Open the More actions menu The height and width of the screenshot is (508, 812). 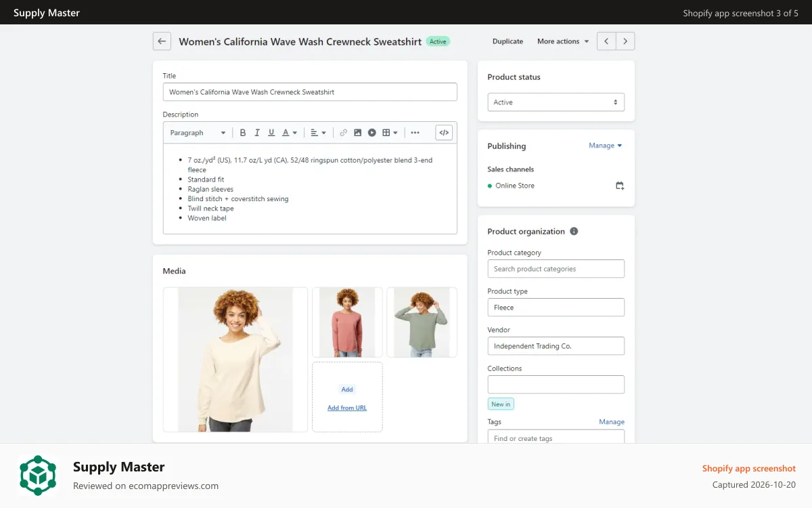click(x=563, y=41)
